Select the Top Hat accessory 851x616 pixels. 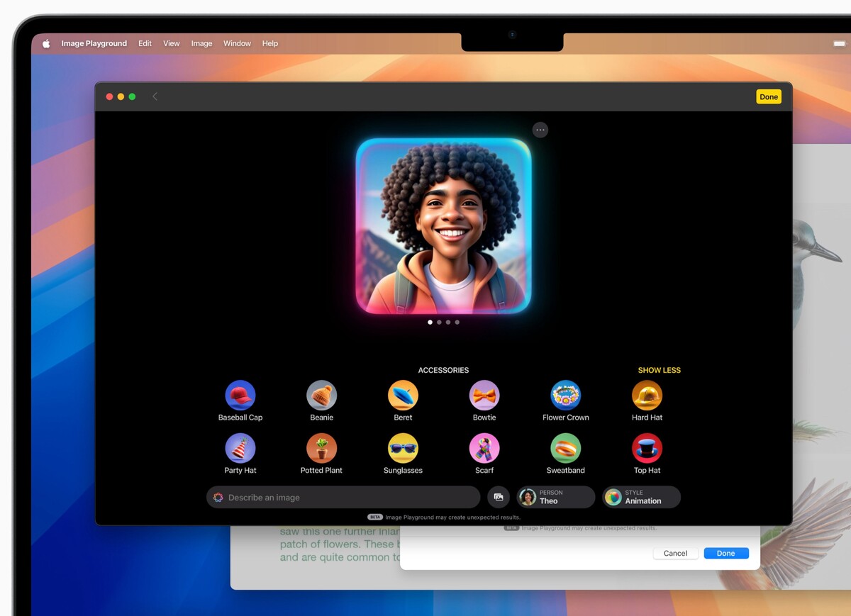pos(647,448)
